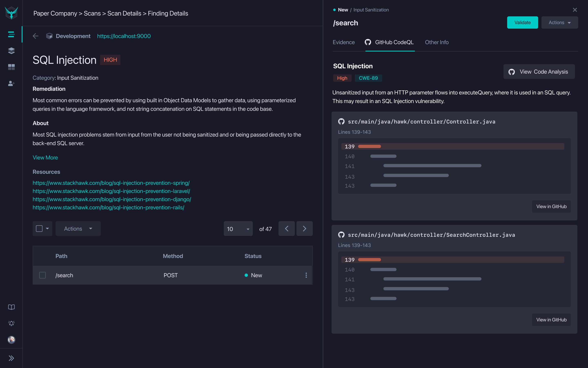Expand the sidebar with double chevron

click(x=11, y=358)
